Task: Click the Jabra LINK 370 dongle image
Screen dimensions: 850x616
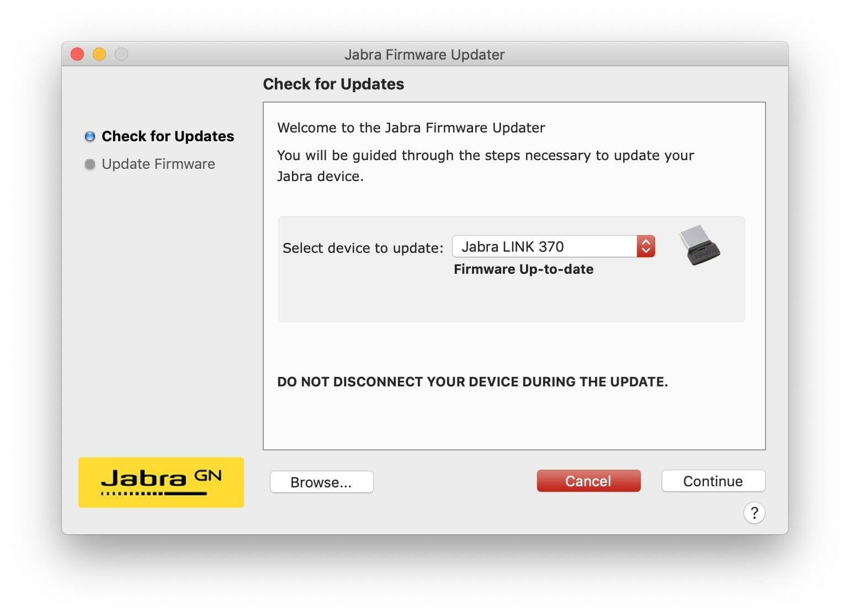Action: (x=699, y=245)
